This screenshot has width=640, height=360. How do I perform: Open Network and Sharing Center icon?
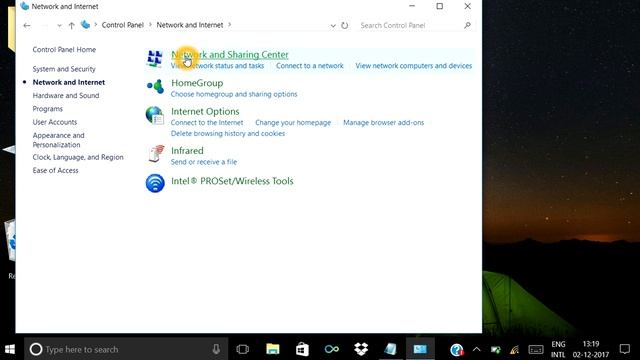(x=155, y=59)
